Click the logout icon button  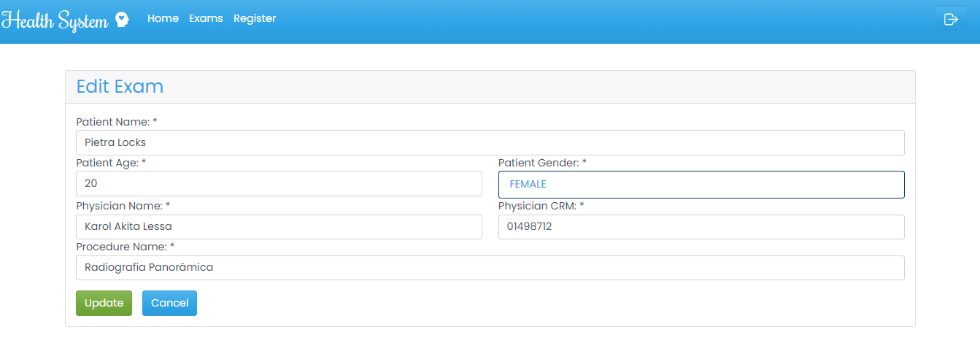coord(951,19)
